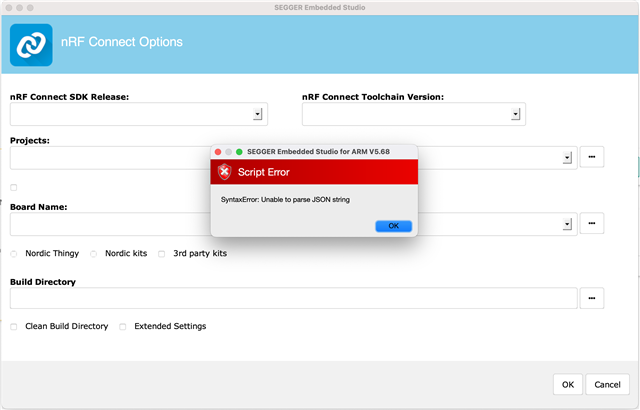Close the Script Error dialog with the red button
Image resolution: width=640 pixels, height=410 pixels.
(218, 152)
